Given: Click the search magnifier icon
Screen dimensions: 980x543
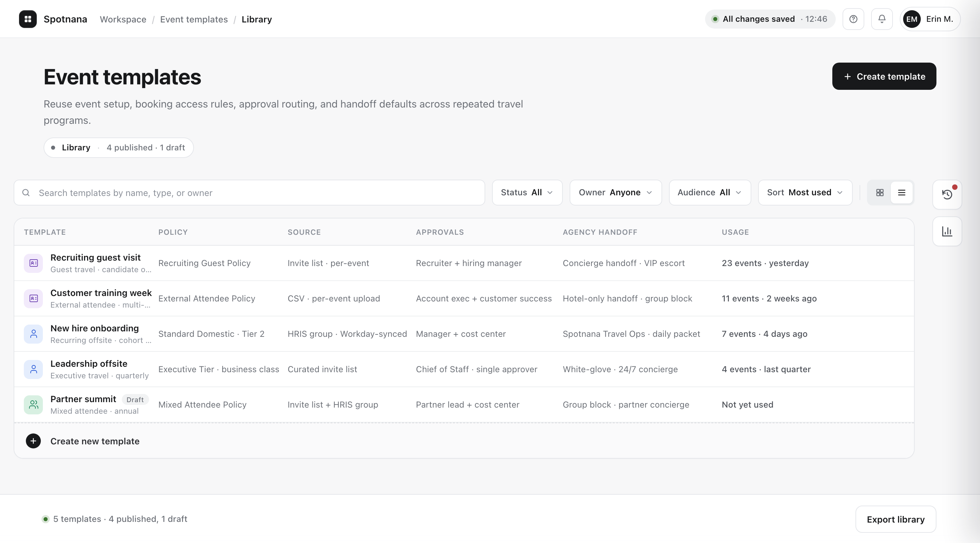Looking at the screenshot, I should click(x=26, y=193).
